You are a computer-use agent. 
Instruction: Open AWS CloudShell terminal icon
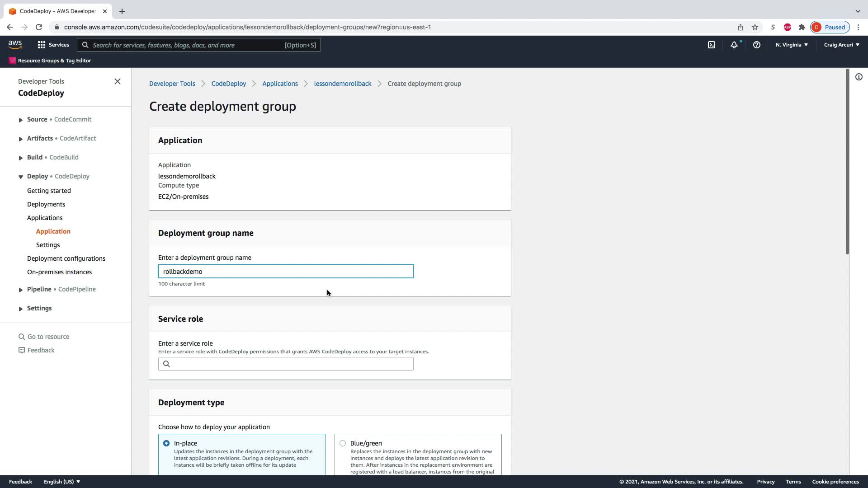point(711,45)
